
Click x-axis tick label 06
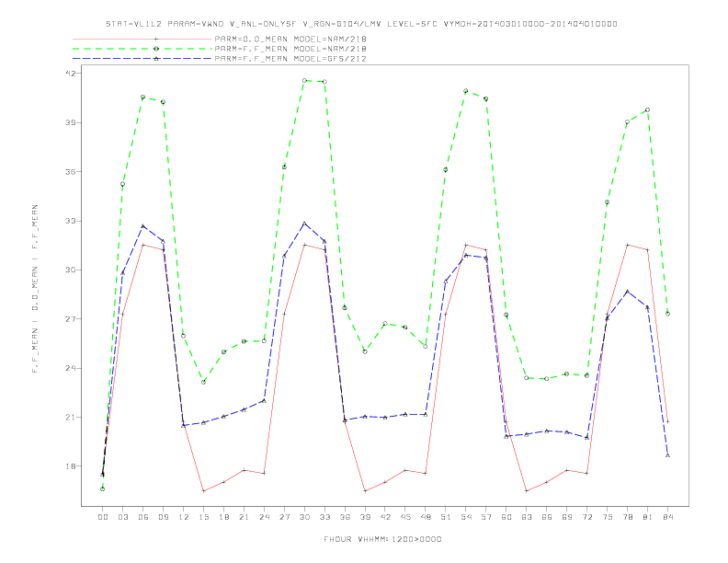(x=143, y=517)
